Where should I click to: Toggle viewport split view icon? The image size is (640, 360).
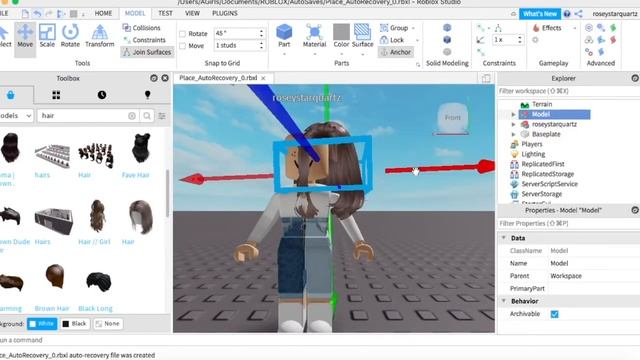(x=486, y=78)
